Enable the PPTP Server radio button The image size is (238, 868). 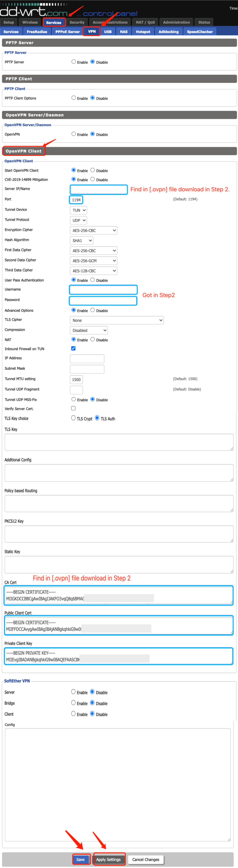click(73, 62)
